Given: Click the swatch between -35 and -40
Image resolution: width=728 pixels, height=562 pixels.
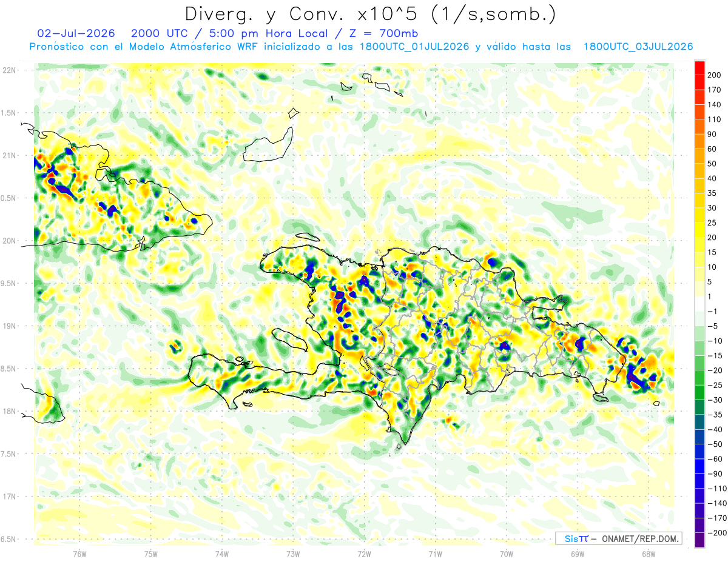Looking at the screenshot, I should (699, 423).
